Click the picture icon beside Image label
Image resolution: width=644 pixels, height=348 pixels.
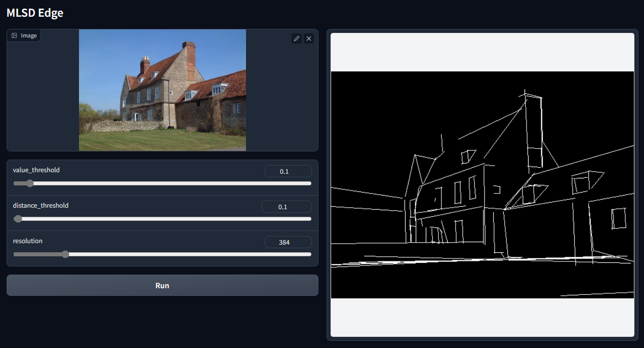pyautogui.click(x=14, y=35)
